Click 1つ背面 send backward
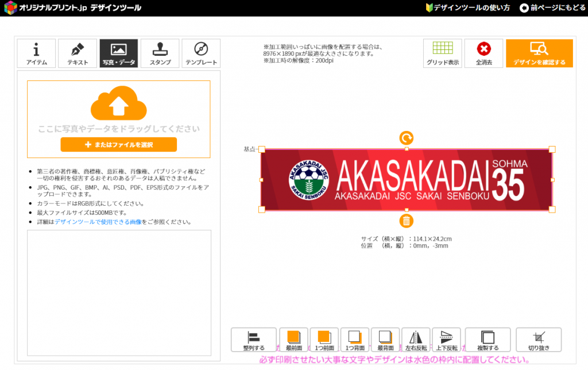Image resolution: width=588 pixels, height=370 pixels. 355,340
